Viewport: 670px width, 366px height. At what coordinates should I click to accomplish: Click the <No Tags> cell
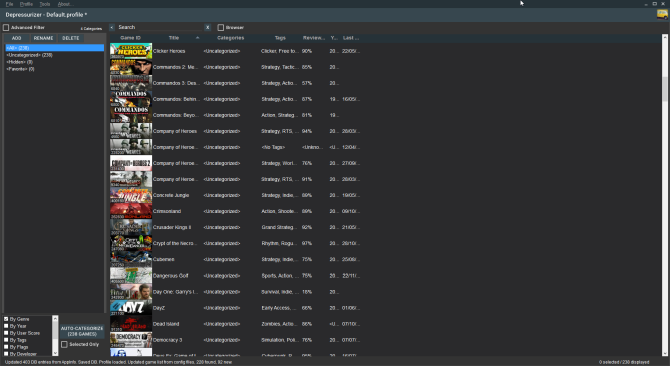[273, 147]
